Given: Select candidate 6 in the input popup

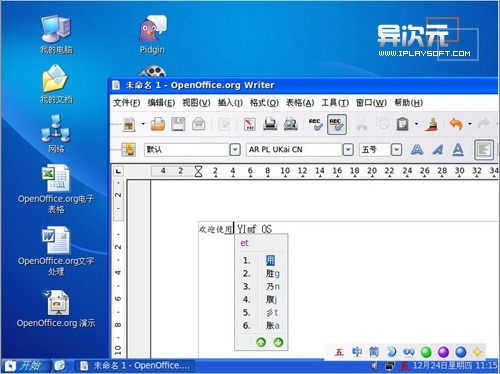Looking at the screenshot, I should [x=261, y=326].
